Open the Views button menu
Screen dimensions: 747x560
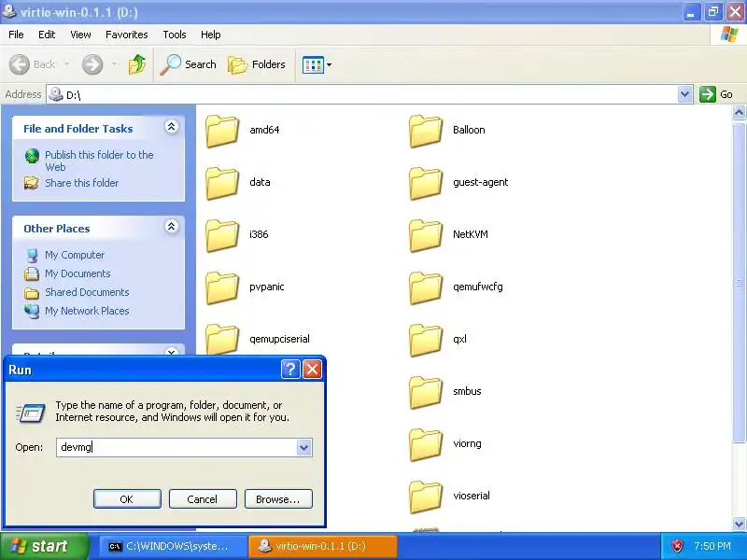pos(317,64)
